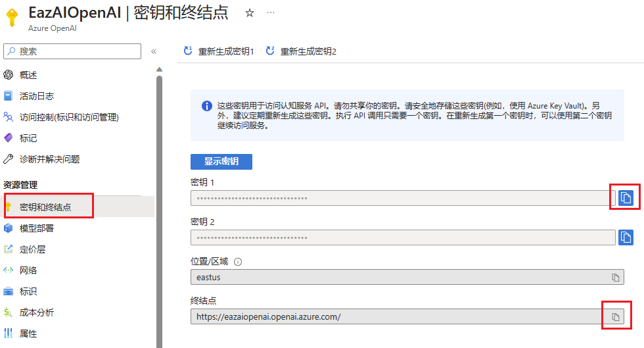644x348 pixels.
Task: Click the blue cube model deployment icon
Action: click(x=8, y=228)
